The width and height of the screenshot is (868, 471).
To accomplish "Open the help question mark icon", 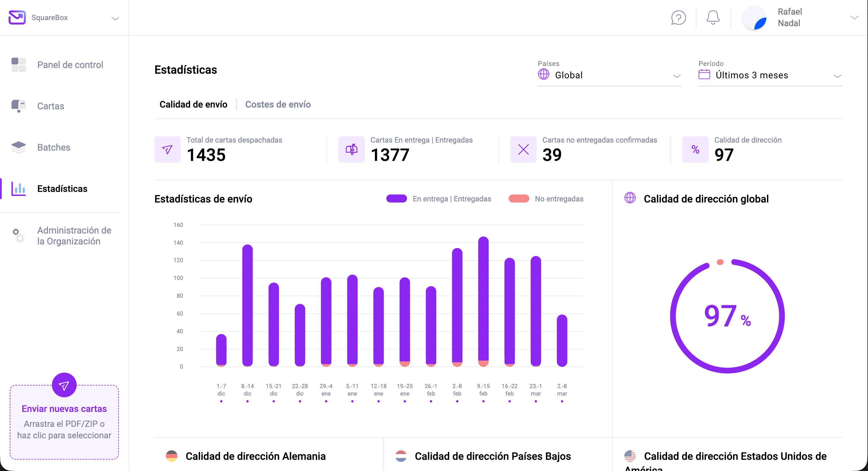I will 678,17.
